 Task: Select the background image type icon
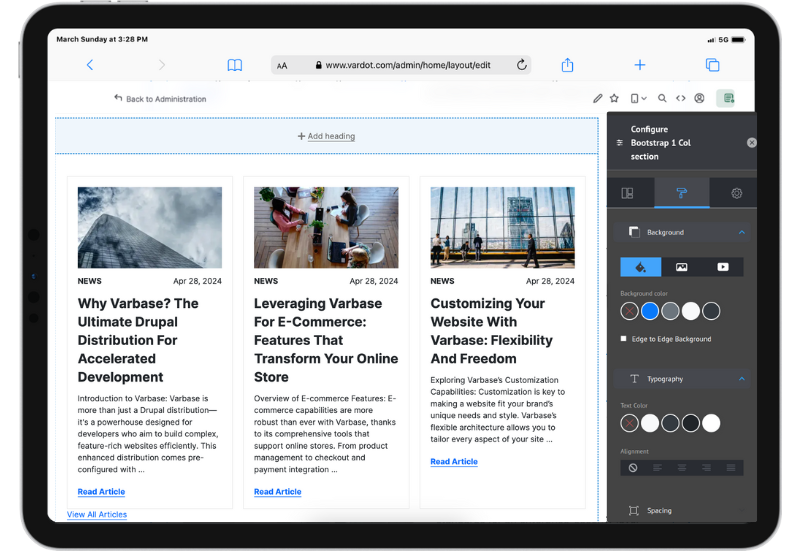point(681,267)
